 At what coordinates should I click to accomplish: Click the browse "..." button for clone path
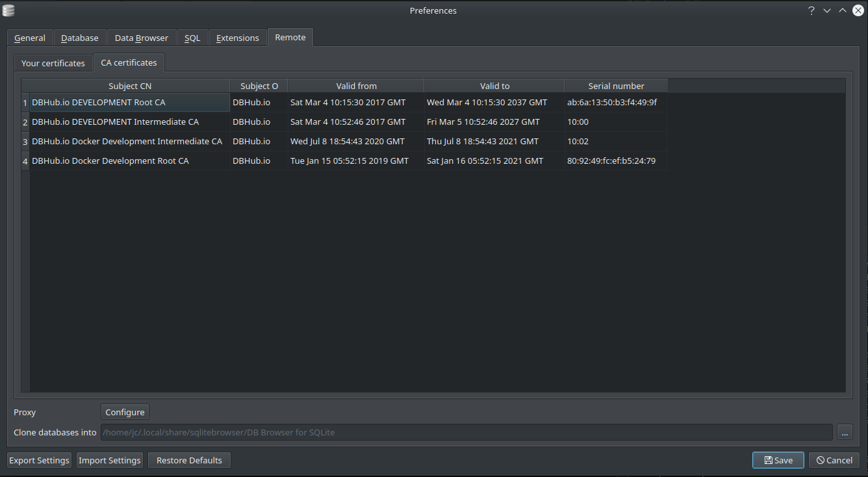[x=845, y=432]
